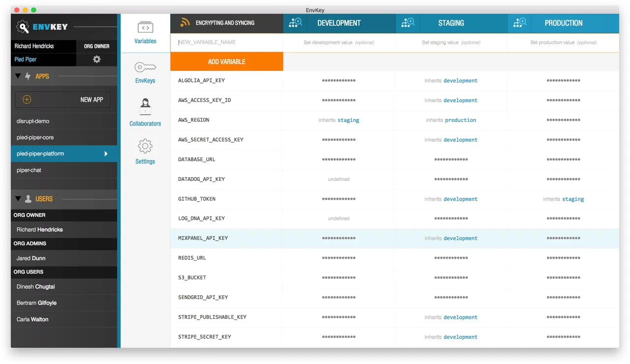Image resolution: width=630 pixels, height=364 pixels.
Task: Click the Set production value field
Action: (x=563, y=42)
